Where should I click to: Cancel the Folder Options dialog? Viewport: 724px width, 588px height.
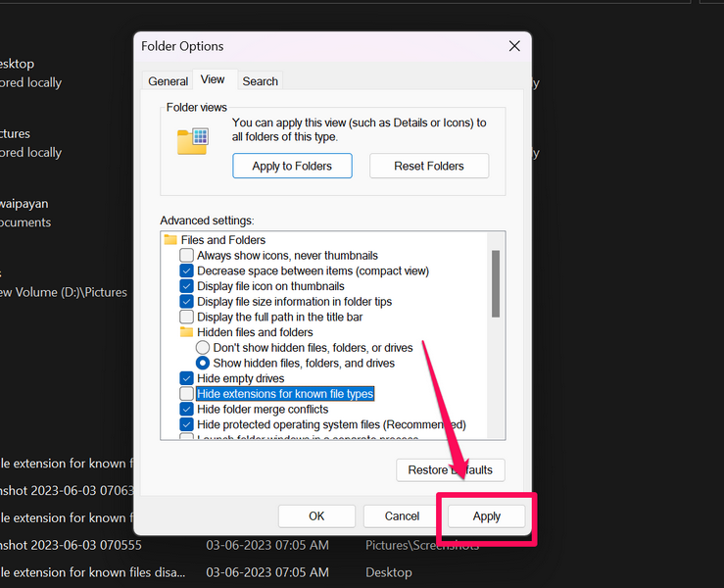tap(402, 516)
